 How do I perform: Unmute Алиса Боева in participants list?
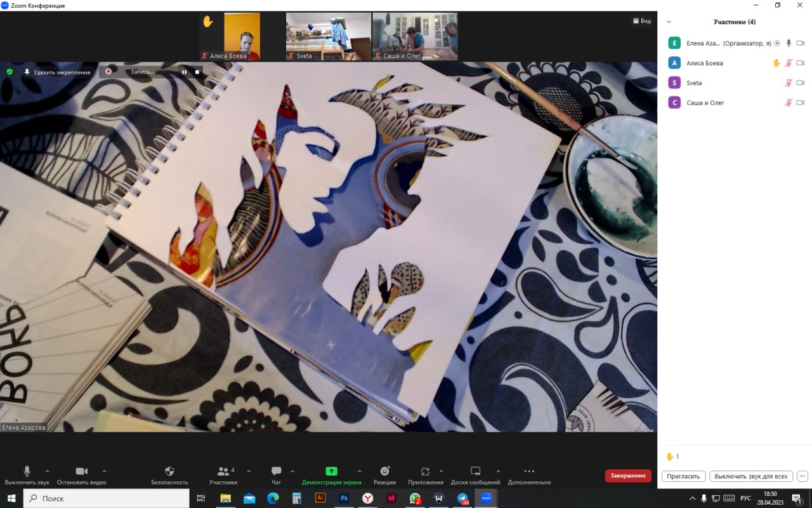789,63
